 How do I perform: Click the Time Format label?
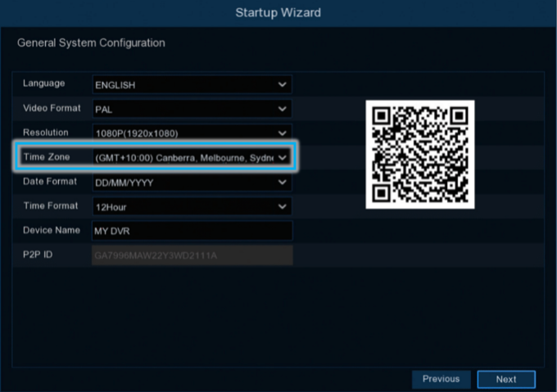click(51, 206)
